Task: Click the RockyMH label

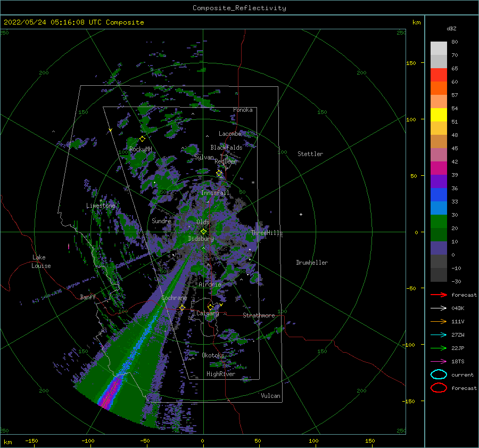Action: [141, 149]
